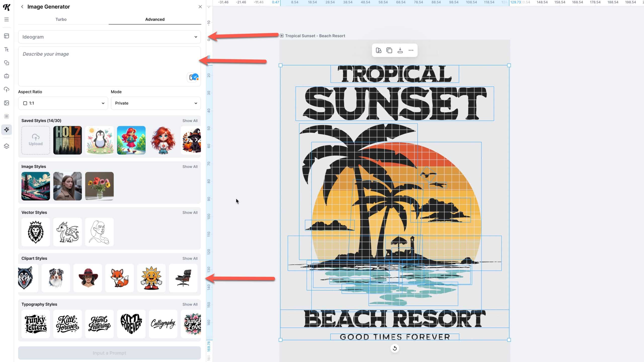This screenshot has height=362, width=644.
Task: Select the mountain landscape image style
Action: pos(36,186)
